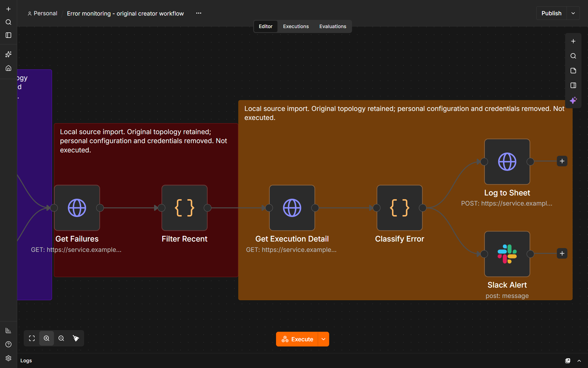
Task: Pop out the Logs panel
Action: 568,361
